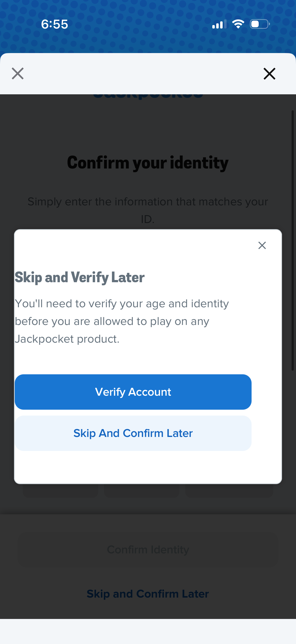The height and width of the screenshot is (644, 296).
Task: Tap the cellular signal strength icon
Action: pyautogui.click(x=219, y=24)
